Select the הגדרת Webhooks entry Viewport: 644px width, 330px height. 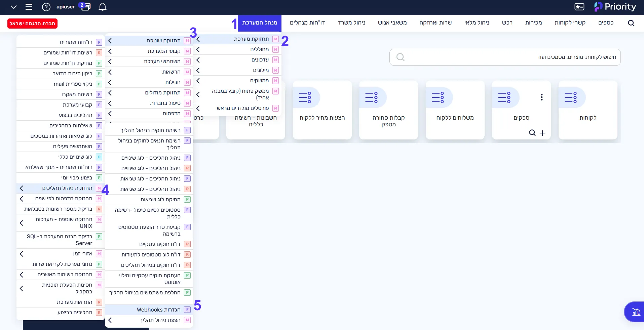(x=149, y=310)
